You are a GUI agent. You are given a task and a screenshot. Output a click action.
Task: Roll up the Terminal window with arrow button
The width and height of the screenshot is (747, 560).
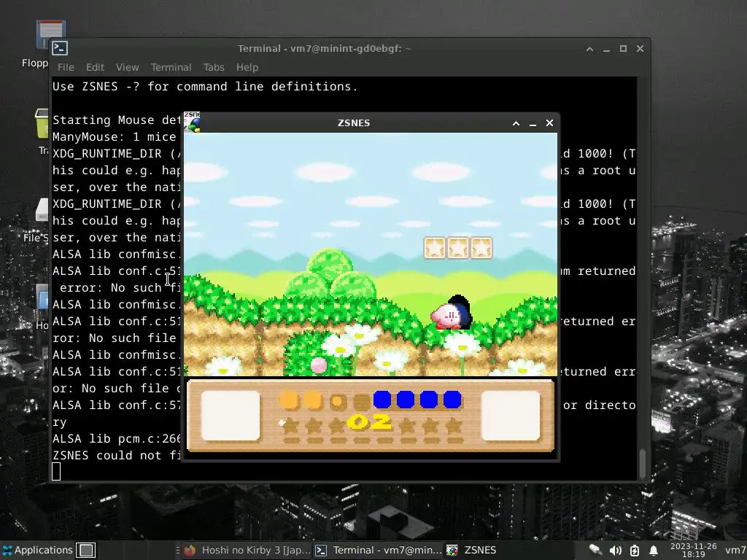coord(589,49)
